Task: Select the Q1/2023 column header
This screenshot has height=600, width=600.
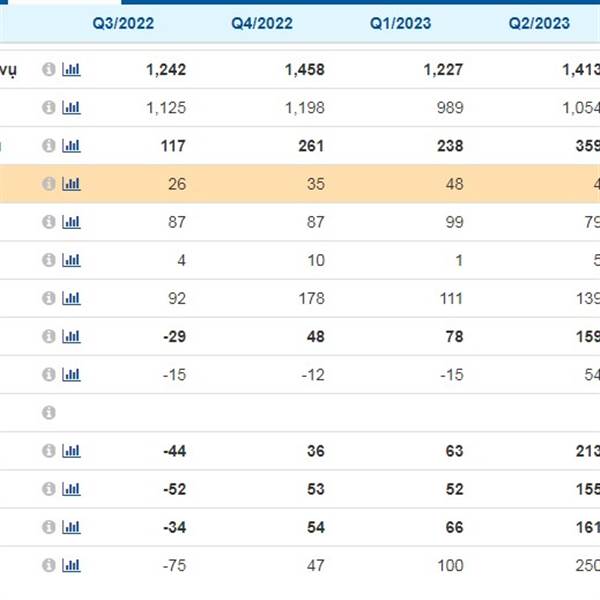Action: click(401, 23)
